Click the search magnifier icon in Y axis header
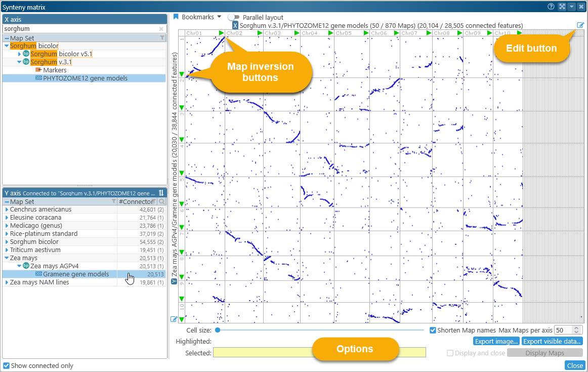Screen dimensions: 588x372 tap(162, 201)
